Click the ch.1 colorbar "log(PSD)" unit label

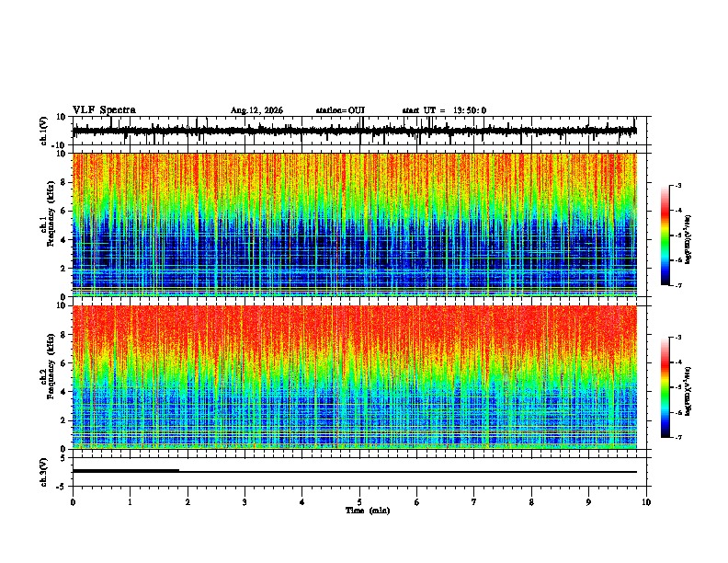click(688, 239)
